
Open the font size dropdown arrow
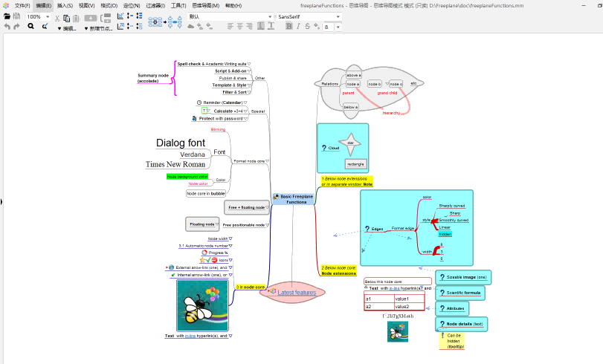tap(338, 27)
